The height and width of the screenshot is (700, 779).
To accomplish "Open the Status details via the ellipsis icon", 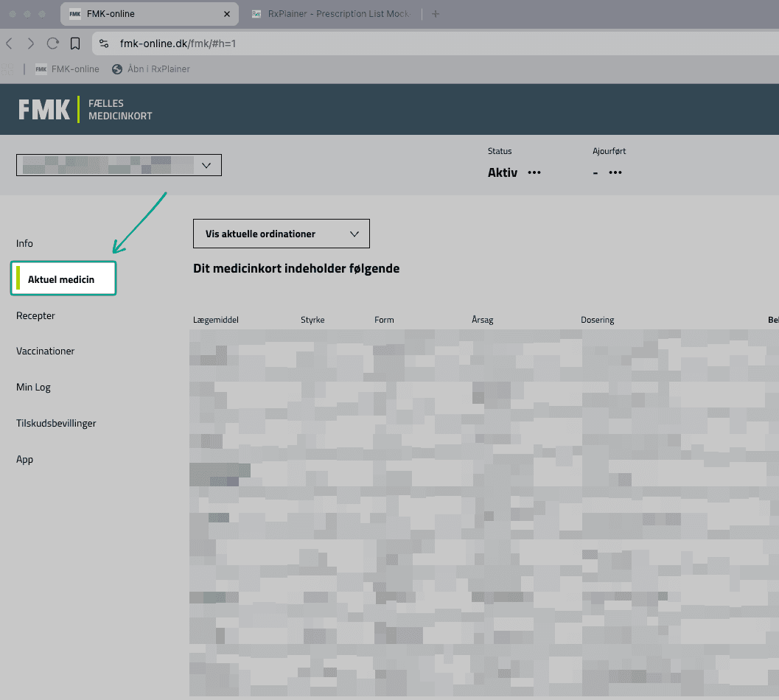I will pos(534,172).
